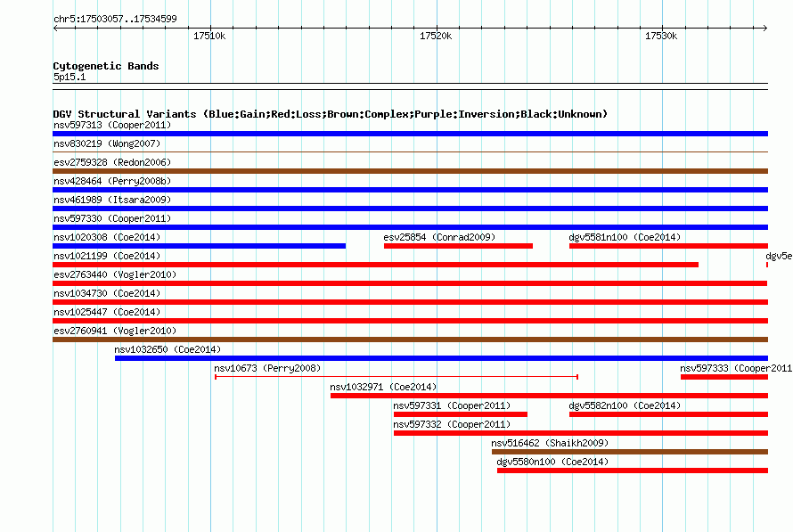Click the nsv597333 (Cooper2011) label
The width and height of the screenshot is (793, 532).
[x=736, y=368]
